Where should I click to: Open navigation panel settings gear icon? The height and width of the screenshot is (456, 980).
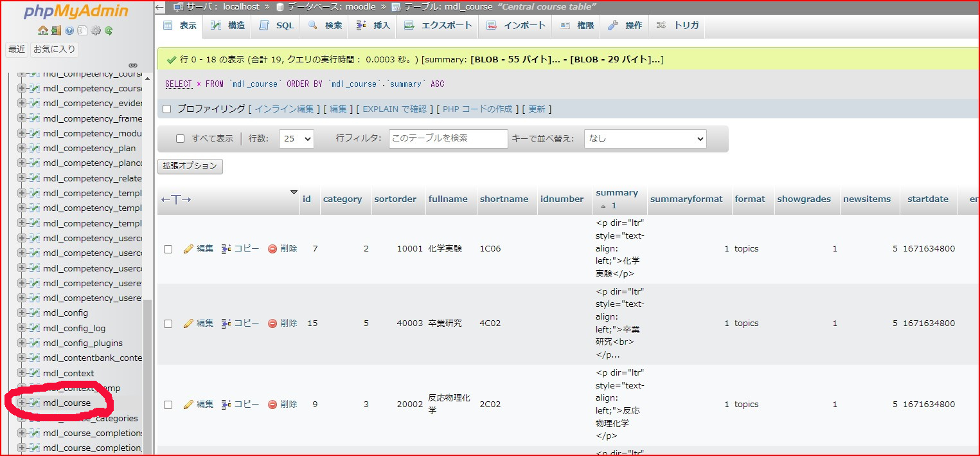pos(95,30)
